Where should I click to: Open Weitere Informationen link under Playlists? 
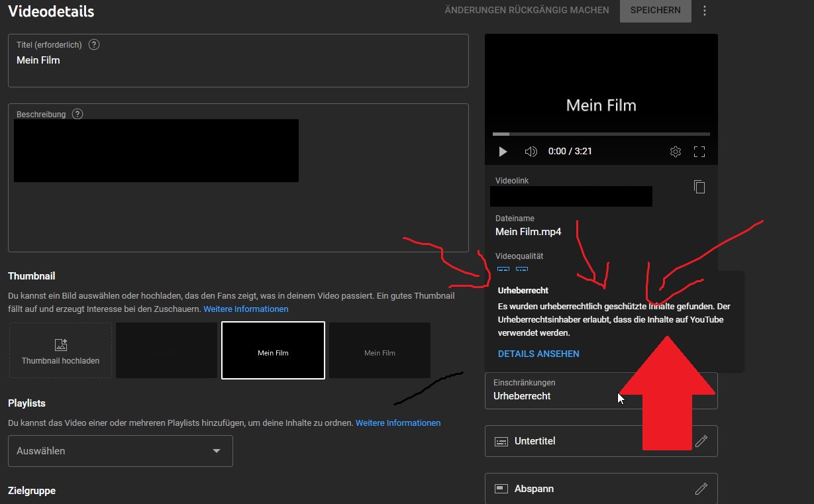pyautogui.click(x=397, y=423)
